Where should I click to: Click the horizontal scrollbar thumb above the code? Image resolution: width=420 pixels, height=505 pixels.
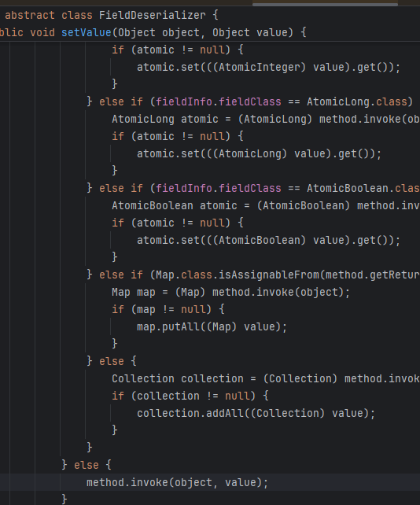click(325, 4)
